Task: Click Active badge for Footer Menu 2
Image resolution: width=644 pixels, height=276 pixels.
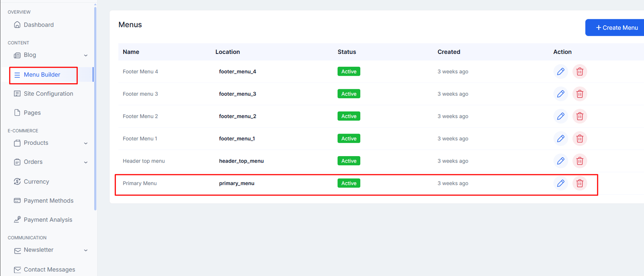Action: pos(349,116)
